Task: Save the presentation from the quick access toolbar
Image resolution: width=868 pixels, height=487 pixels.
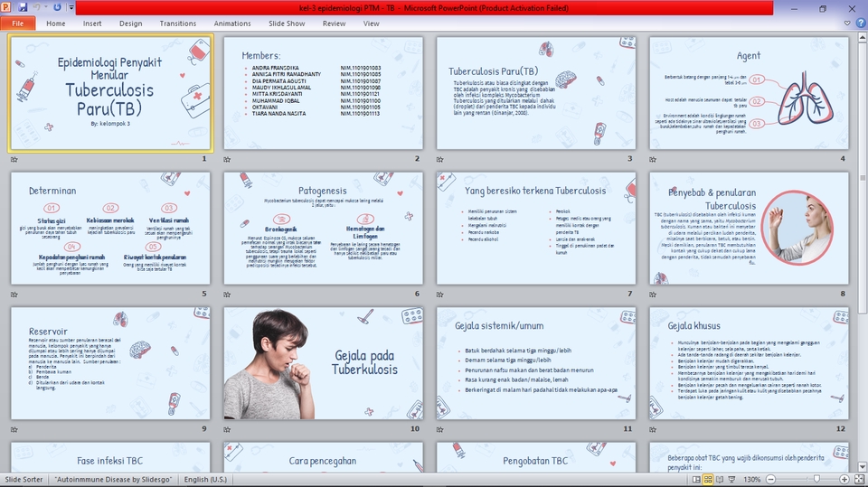Action: tap(23, 8)
